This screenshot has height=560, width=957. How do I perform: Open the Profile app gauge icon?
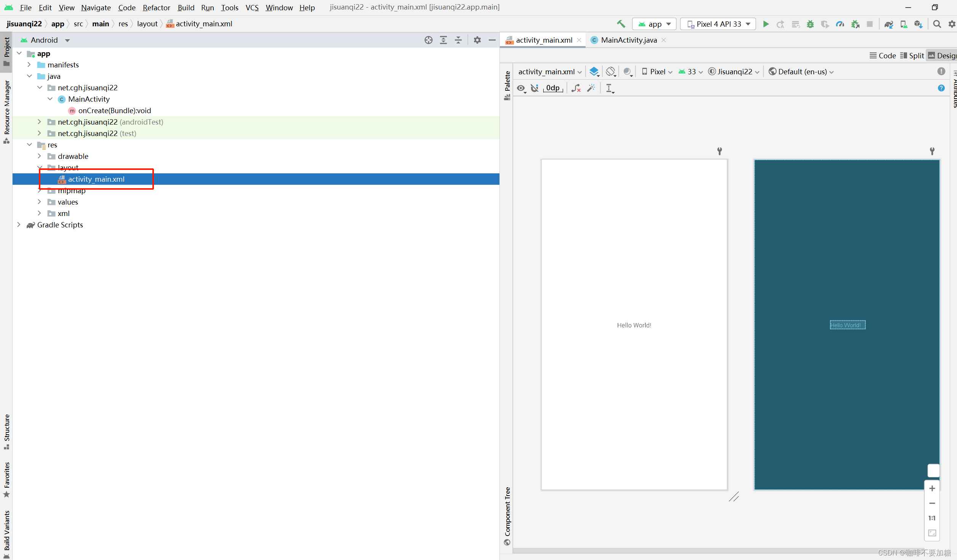[x=840, y=24]
